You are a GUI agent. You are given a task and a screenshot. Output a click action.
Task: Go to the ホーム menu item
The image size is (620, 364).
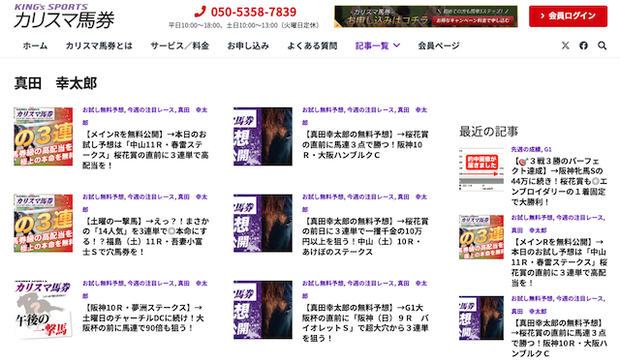(x=35, y=45)
